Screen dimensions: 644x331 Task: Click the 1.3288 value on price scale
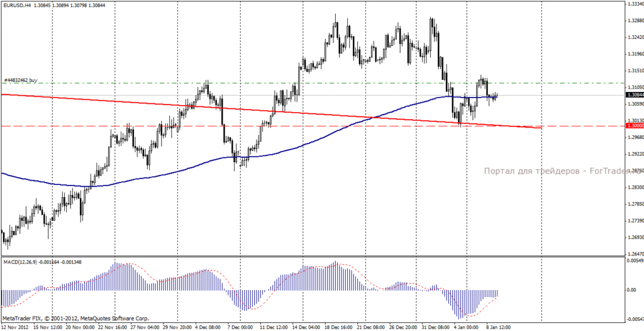point(636,20)
